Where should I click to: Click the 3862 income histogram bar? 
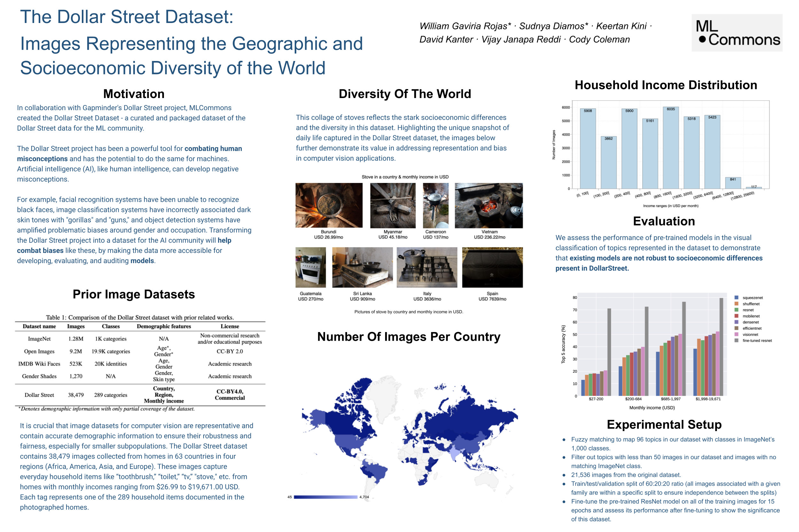click(x=608, y=162)
